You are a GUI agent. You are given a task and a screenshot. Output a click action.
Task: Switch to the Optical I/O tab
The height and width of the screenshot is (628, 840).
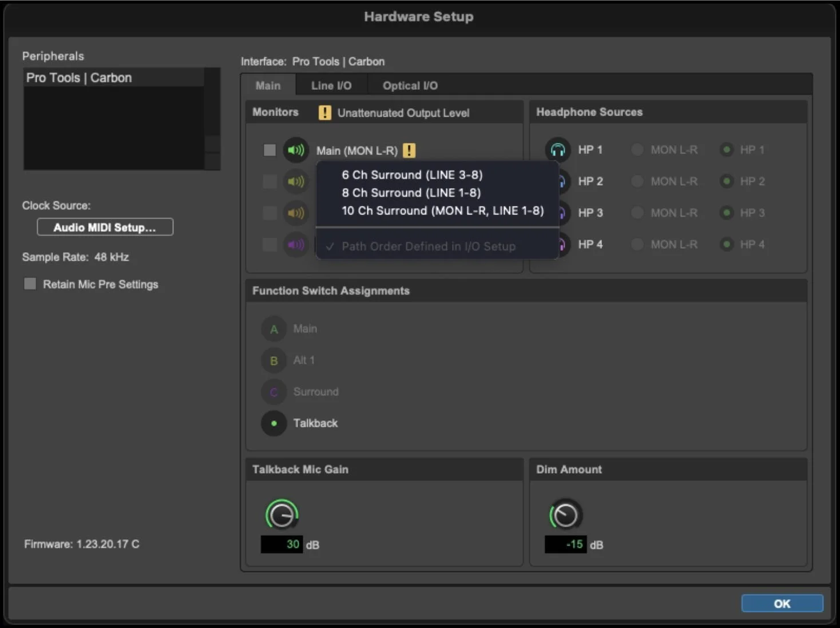[x=410, y=86]
